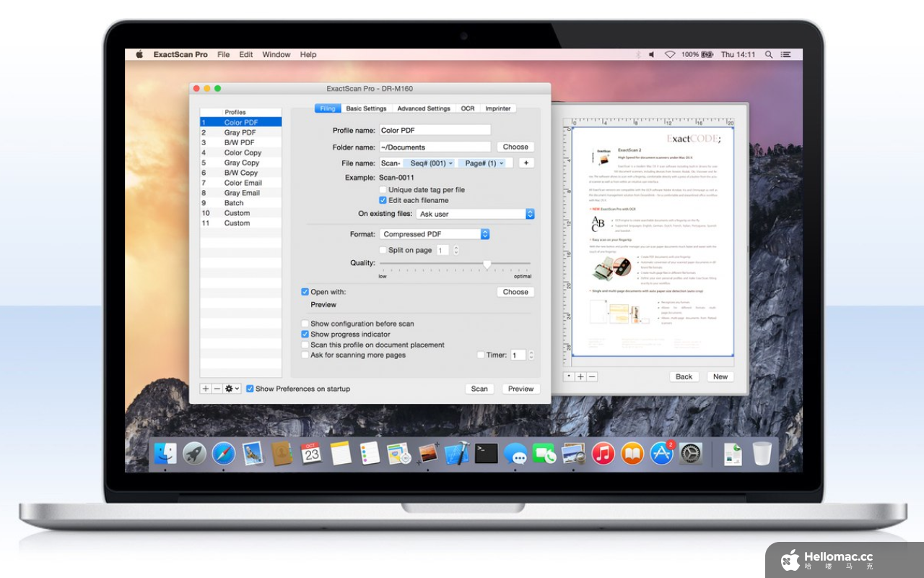Open System Preferences gear in Dock

click(x=691, y=454)
